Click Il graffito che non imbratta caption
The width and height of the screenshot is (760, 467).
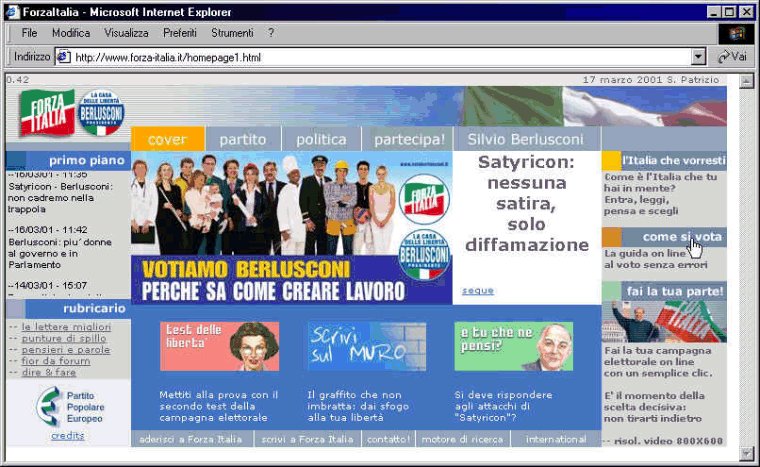click(x=358, y=406)
